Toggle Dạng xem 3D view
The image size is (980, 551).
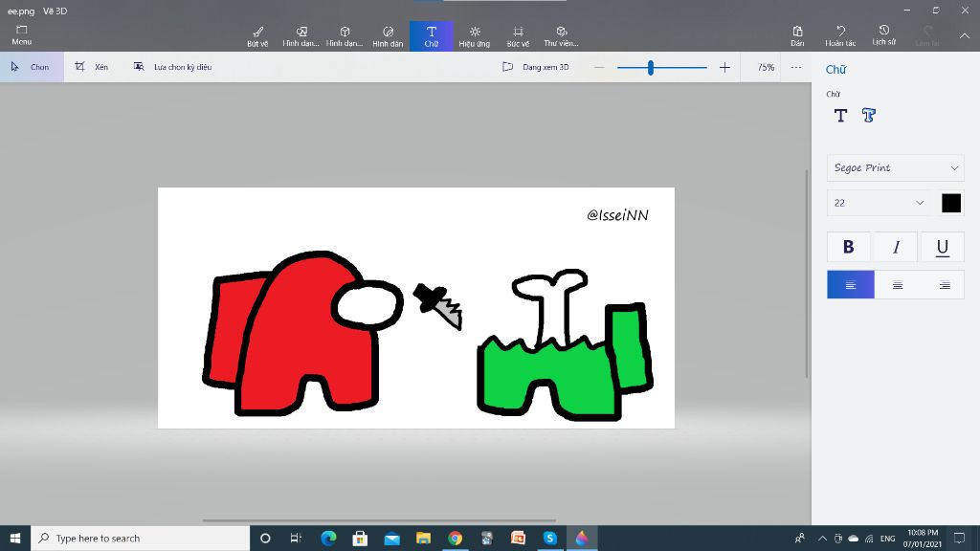point(536,67)
